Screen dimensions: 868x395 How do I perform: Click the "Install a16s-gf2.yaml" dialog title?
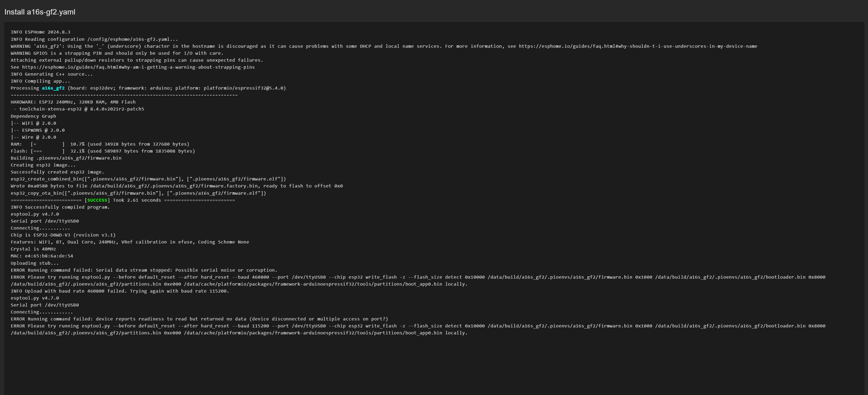tap(40, 12)
